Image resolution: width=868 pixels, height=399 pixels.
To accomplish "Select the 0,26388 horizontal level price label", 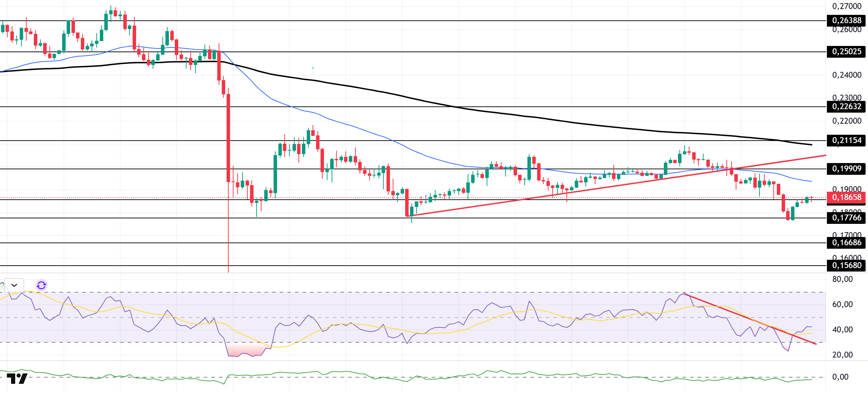I will click(x=846, y=21).
